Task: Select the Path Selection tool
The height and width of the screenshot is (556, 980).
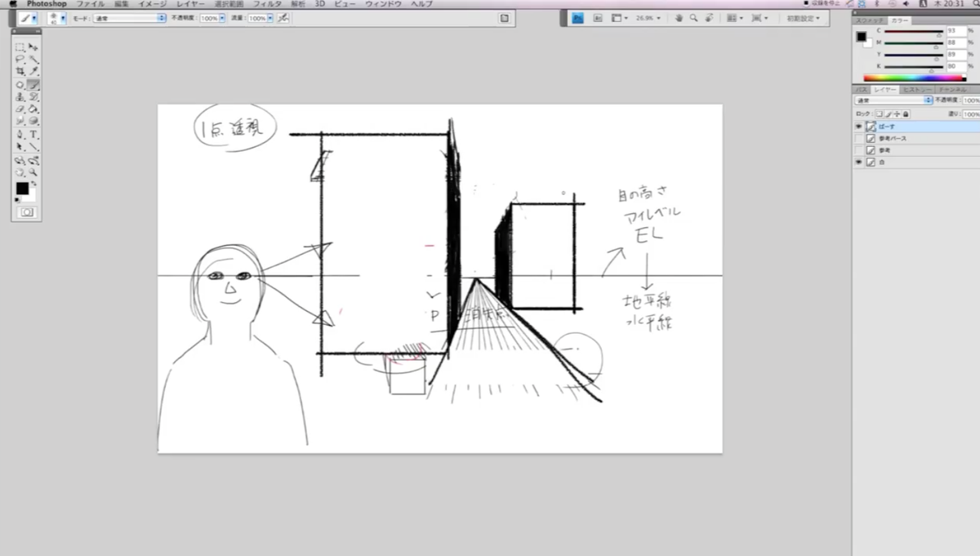Action: (x=20, y=147)
